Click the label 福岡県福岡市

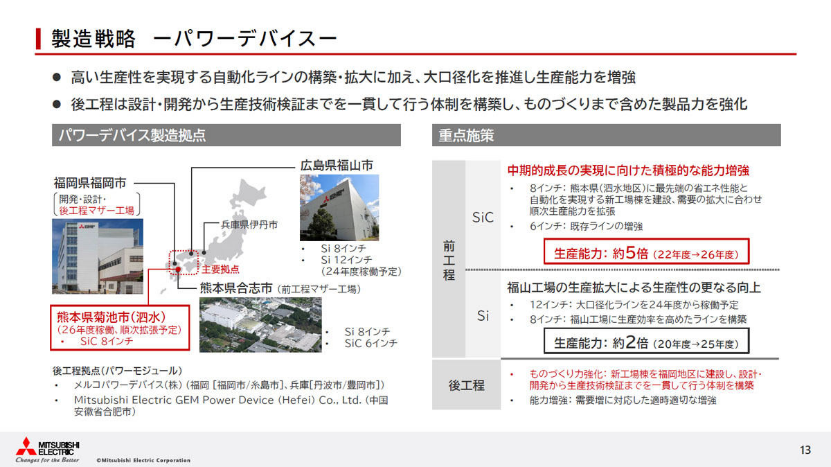pos(90,183)
